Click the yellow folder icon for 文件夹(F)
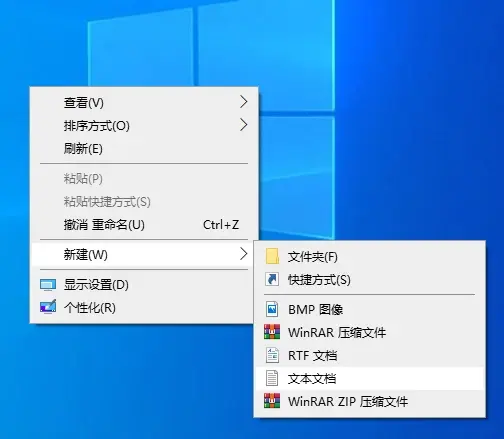Screen dimensions: 504x439 272,256
